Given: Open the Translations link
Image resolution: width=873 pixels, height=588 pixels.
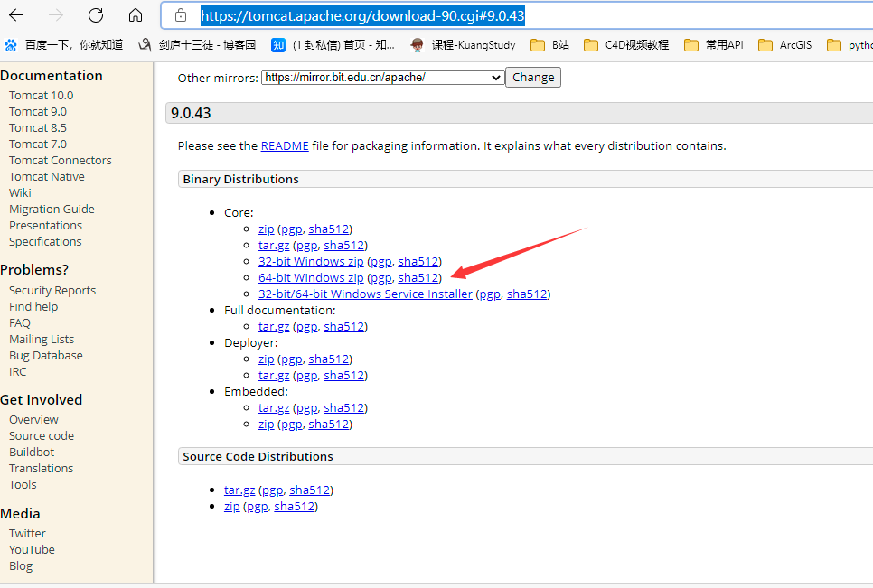Looking at the screenshot, I should point(42,469).
